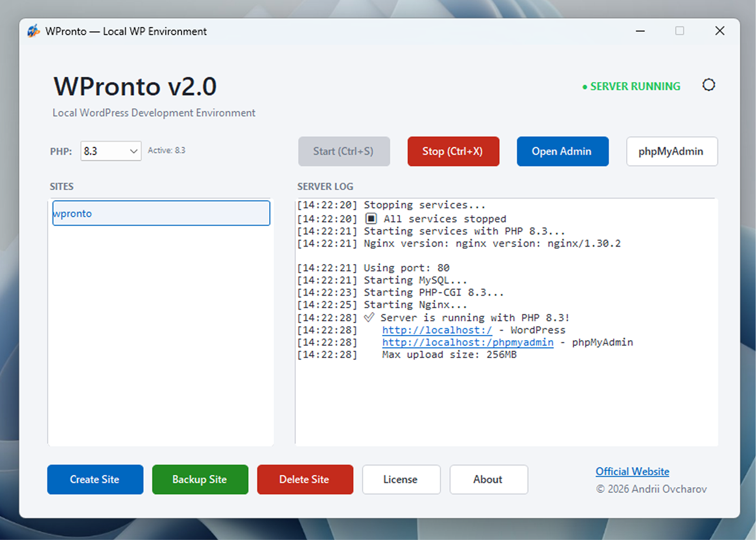
Task: Minimize the WPronto window
Action: [640, 31]
